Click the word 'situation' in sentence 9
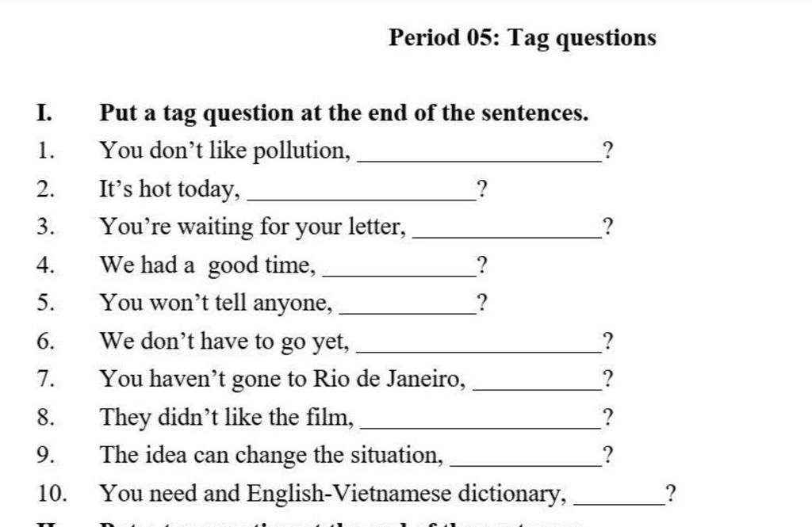Viewport: 812px width, 527px height. click(396, 456)
